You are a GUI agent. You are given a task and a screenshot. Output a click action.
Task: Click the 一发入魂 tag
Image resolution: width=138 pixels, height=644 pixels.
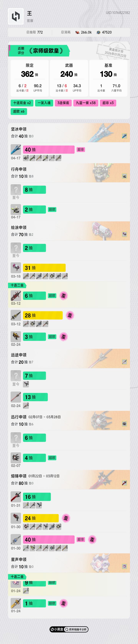point(44,103)
